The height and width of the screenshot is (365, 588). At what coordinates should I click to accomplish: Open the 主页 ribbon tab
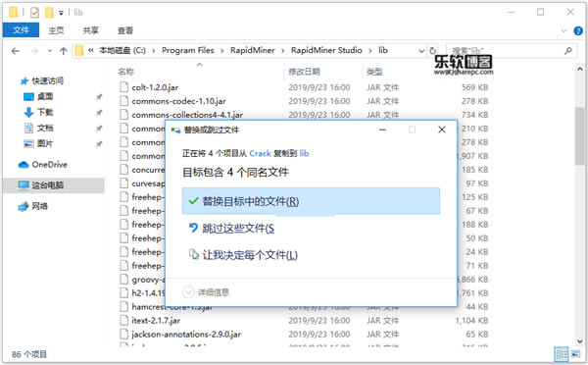[x=56, y=30]
